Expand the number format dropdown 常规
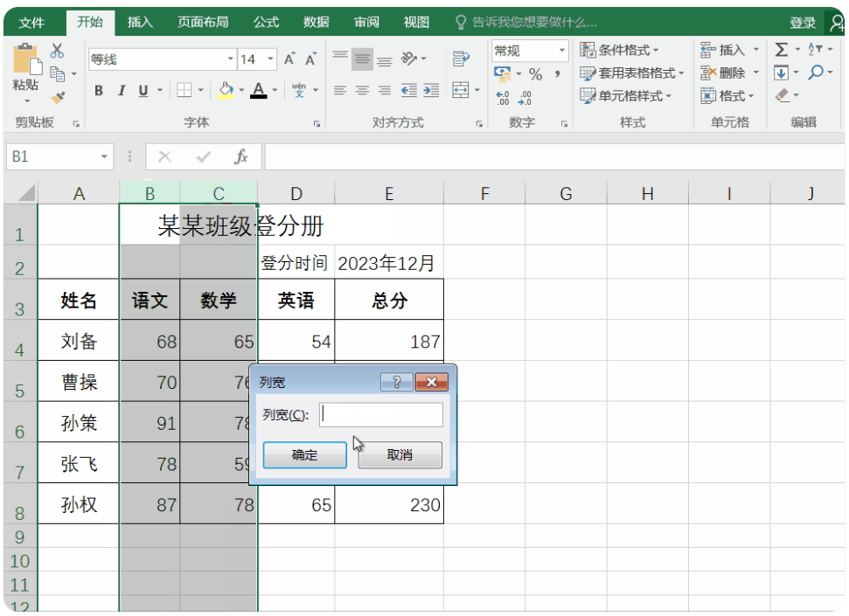 (x=562, y=51)
